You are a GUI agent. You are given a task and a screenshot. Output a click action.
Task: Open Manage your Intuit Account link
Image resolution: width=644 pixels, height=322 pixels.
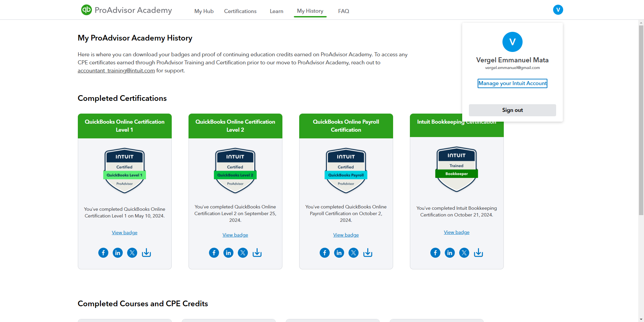click(x=512, y=83)
